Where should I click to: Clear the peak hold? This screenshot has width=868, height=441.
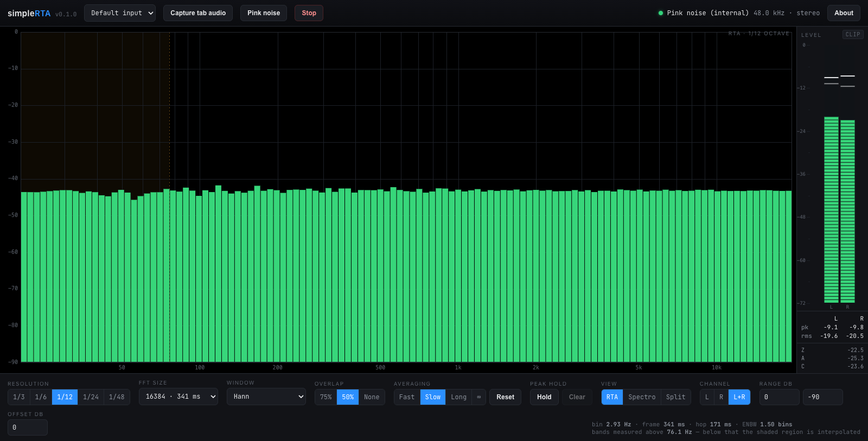point(577,397)
